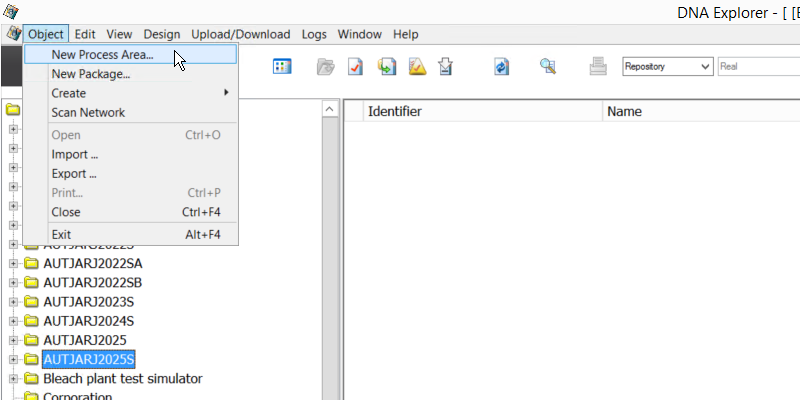The image size is (800, 400).
Task: Expand the AUTJARJ2022SA folder node
Action: click(13, 263)
